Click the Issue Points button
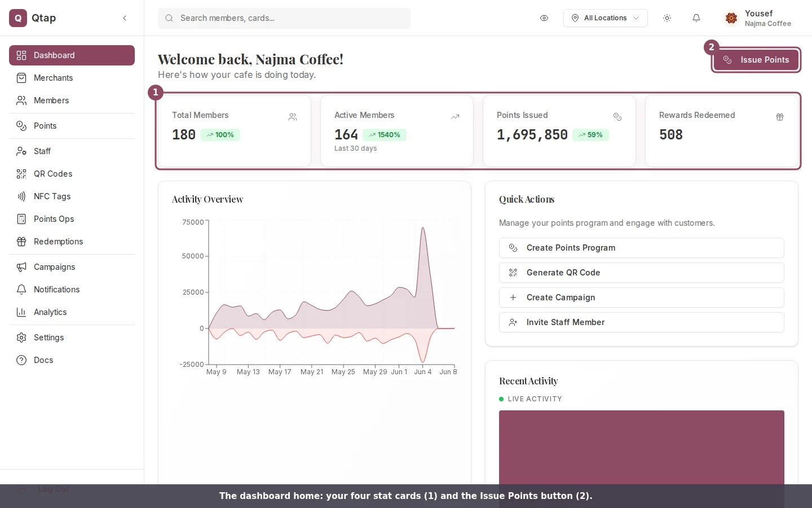This screenshot has height=508, width=812. coord(756,60)
